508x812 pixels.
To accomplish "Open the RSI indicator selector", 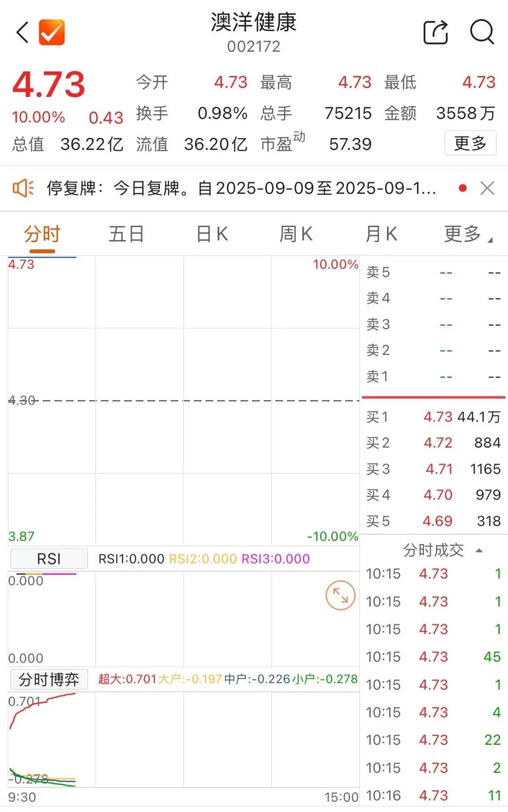I will click(x=49, y=559).
